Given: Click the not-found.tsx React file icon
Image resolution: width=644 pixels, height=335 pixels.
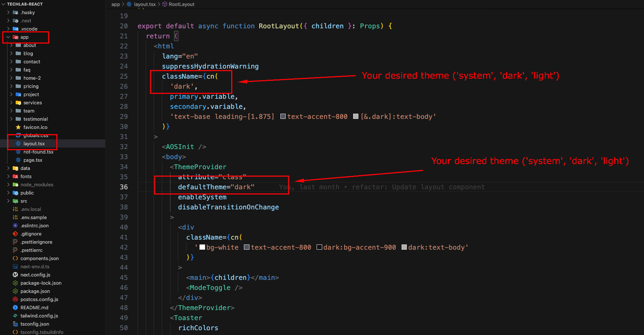Looking at the screenshot, I should point(18,152).
